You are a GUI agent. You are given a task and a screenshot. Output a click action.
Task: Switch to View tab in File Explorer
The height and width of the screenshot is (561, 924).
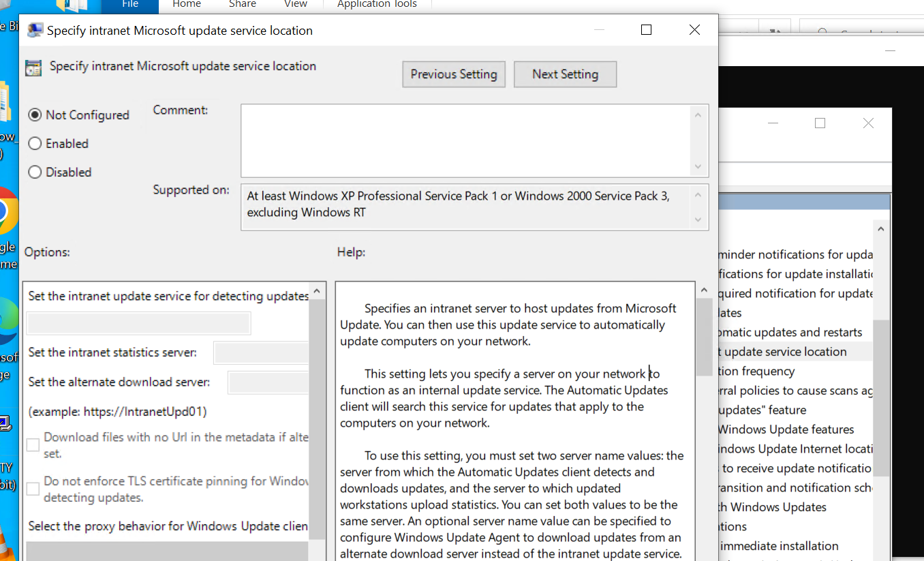(296, 5)
